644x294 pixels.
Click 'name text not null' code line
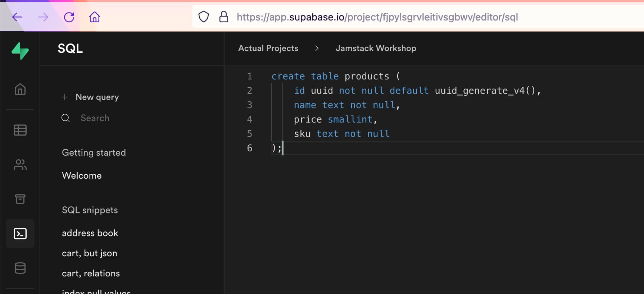(347, 105)
